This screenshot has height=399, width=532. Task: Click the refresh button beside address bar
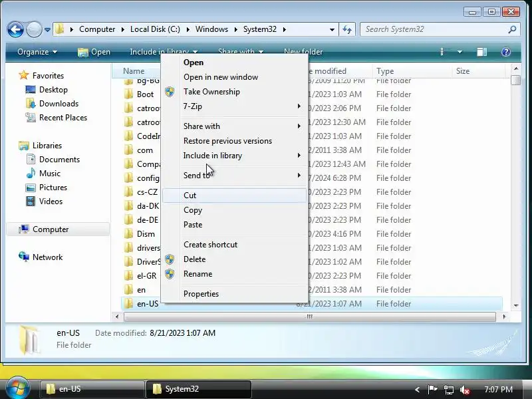pyautogui.click(x=347, y=29)
